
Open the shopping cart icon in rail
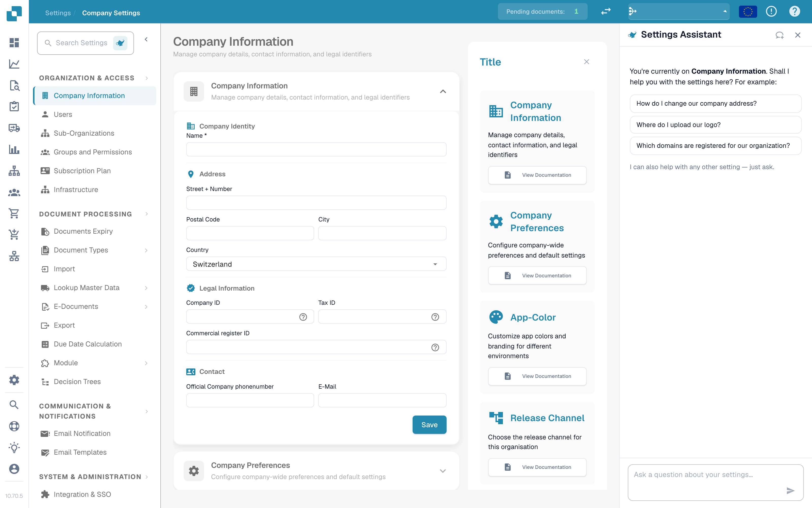[14, 213]
